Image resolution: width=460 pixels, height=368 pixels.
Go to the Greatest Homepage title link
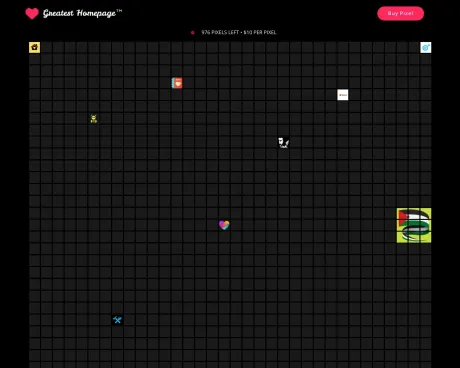pyautogui.click(x=82, y=13)
